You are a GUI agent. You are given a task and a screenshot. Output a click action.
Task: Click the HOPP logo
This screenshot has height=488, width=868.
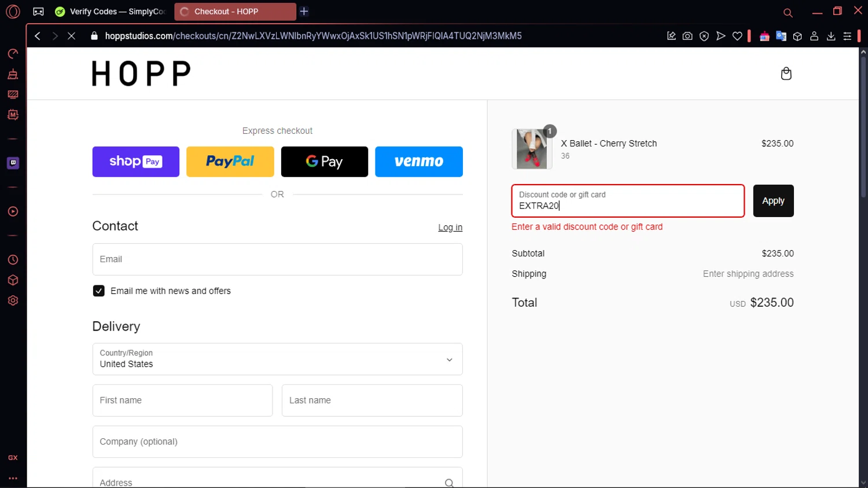pyautogui.click(x=141, y=74)
